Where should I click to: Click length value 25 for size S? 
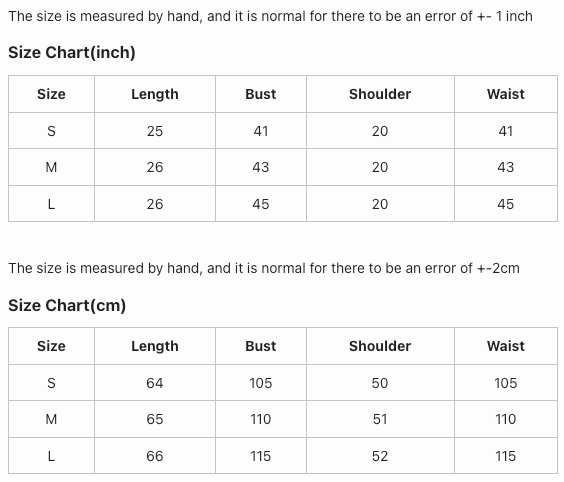pyautogui.click(x=155, y=131)
